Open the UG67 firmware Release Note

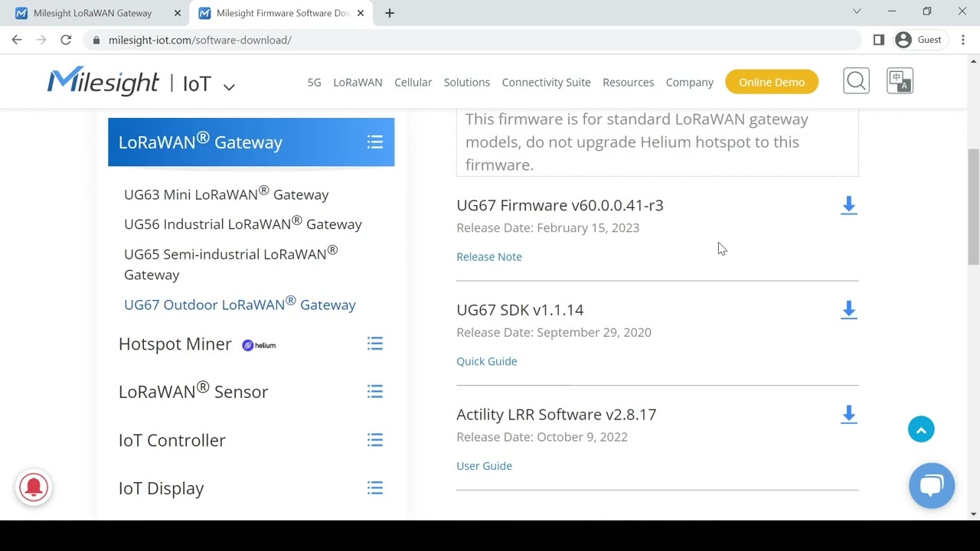point(488,256)
